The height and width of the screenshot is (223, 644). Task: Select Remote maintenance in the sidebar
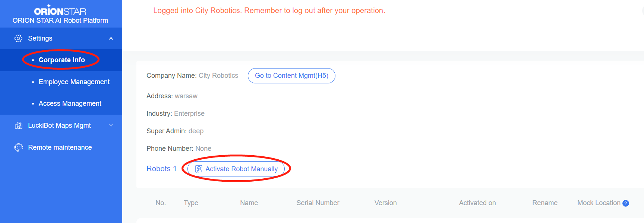[60, 147]
